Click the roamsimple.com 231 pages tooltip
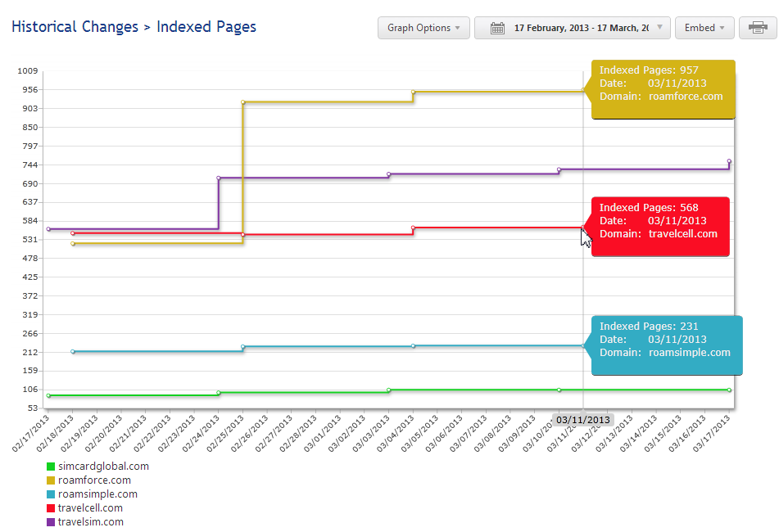 pos(664,345)
